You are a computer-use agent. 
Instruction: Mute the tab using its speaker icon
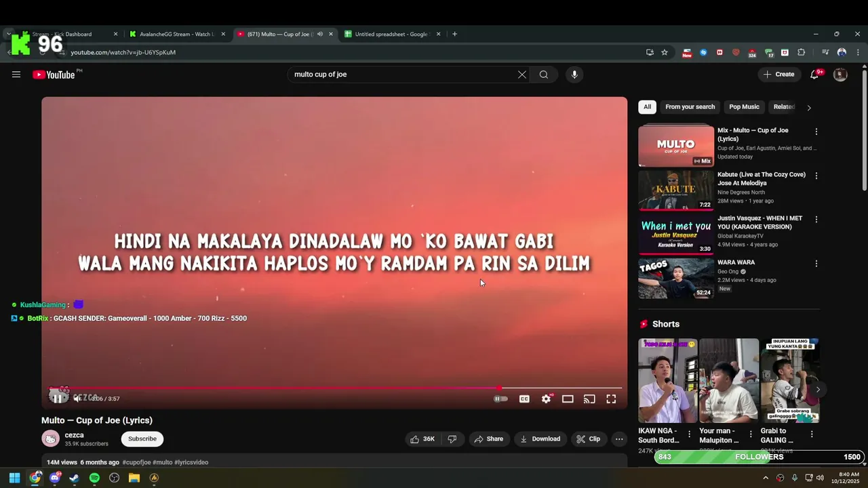(x=320, y=34)
